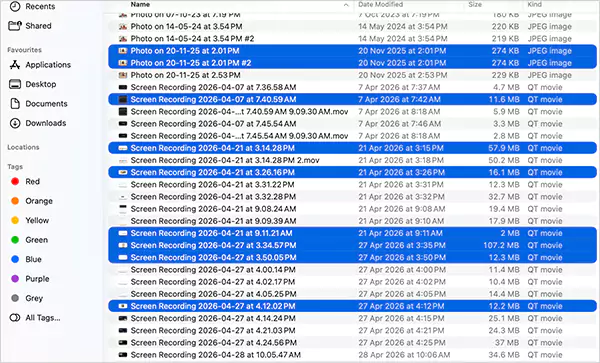Filter by the Blue tag

coord(26,259)
